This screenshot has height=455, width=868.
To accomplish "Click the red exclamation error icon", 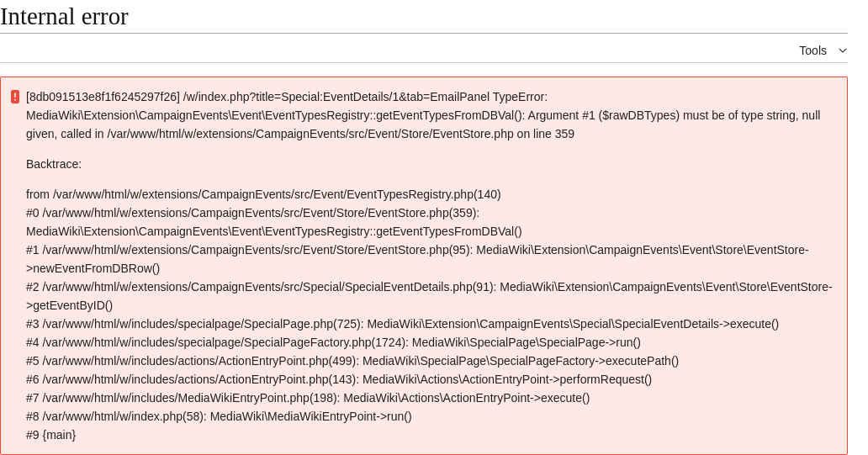I will click(x=15, y=97).
